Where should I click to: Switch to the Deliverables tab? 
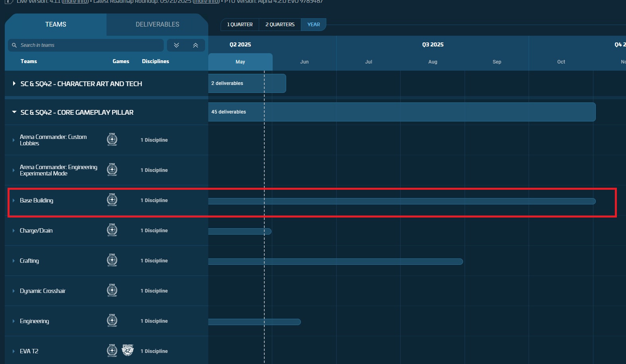pos(157,25)
